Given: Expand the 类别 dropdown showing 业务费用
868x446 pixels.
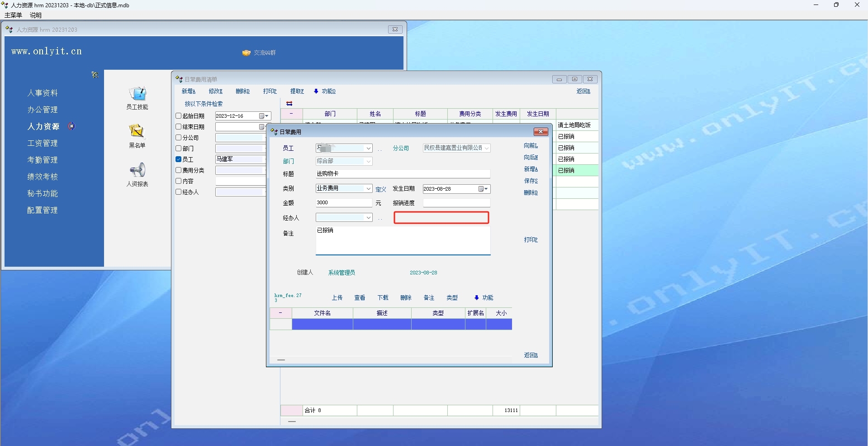Looking at the screenshot, I should 368,189.
